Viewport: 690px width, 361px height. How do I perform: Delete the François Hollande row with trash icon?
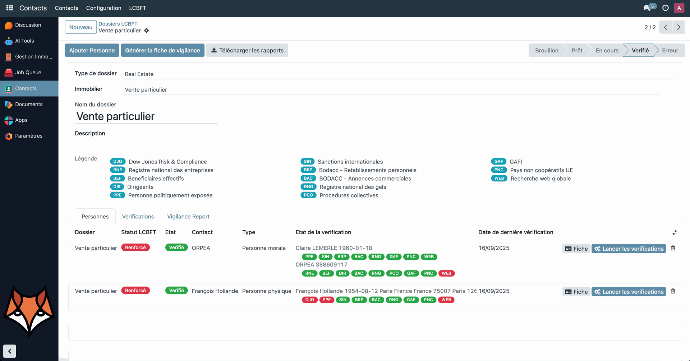pyautogui.click(x=673, y=291)
